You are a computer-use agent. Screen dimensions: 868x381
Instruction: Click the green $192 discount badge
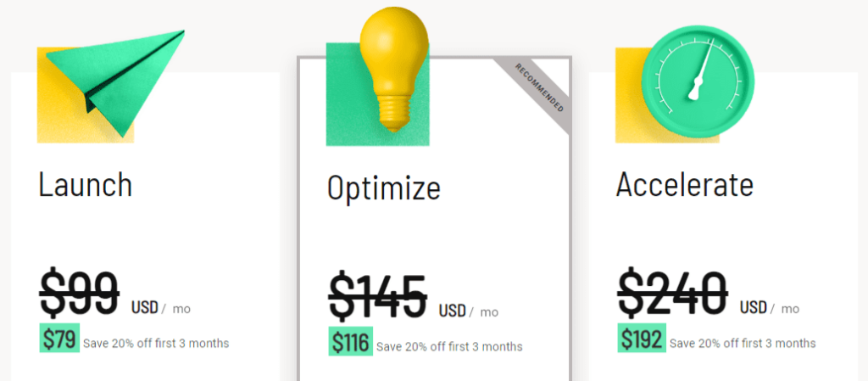coord(643,338)
